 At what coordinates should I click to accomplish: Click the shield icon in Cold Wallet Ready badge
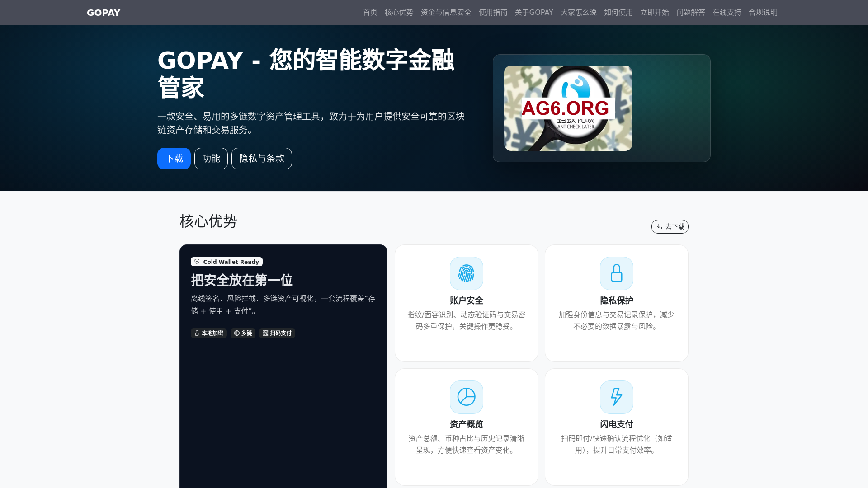coord(197,262)
